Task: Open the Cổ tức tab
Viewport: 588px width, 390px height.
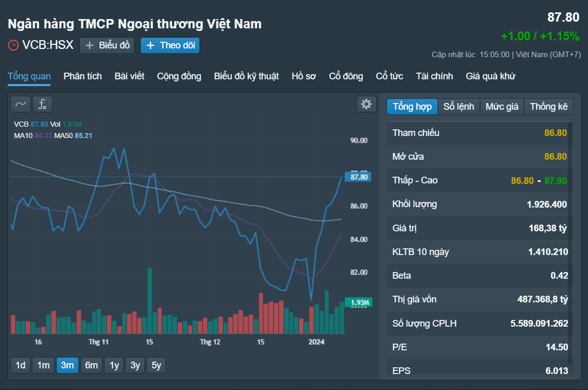Action: pos(389,76)
